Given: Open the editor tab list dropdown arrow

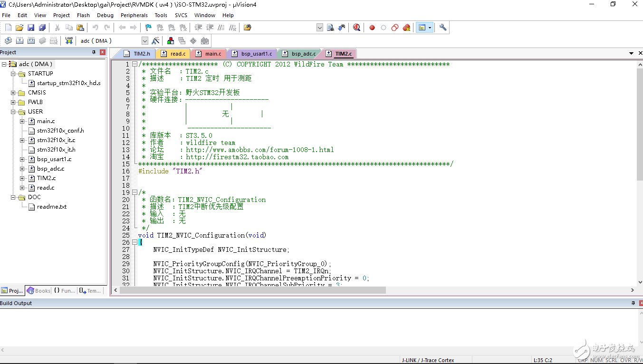Looking at the screenshot, I should (632, 53).
